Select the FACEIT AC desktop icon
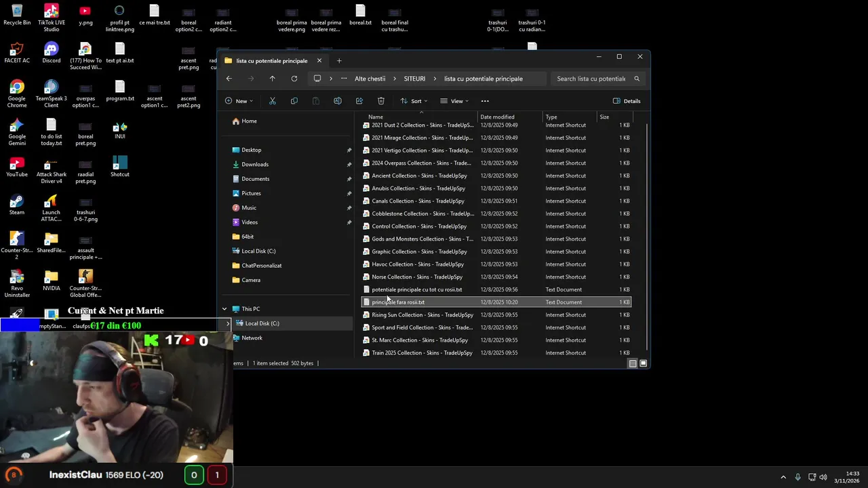The width and height of the screenshot is (868, 488). (17, 53)
